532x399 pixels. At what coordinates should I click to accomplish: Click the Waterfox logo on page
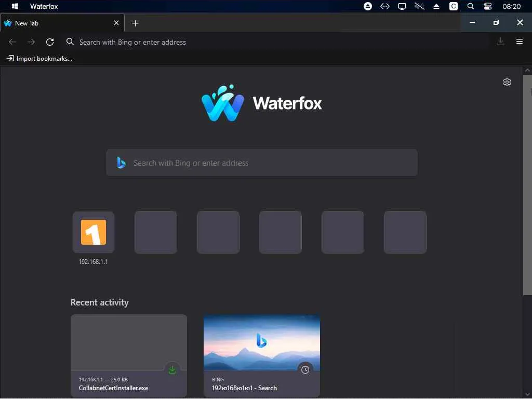(262, 103)
